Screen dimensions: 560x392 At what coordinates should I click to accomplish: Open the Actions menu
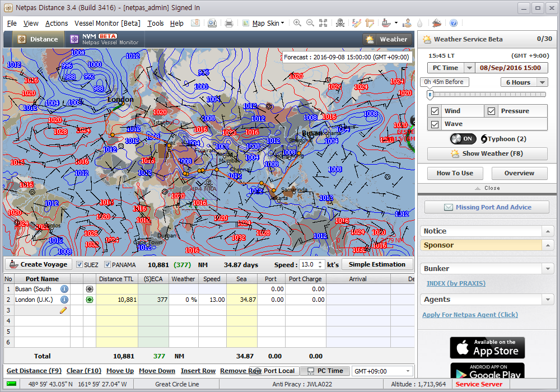point(57,24)
